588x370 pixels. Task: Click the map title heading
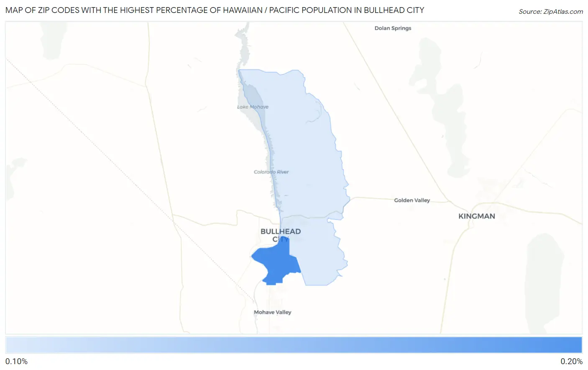point(215,10)
